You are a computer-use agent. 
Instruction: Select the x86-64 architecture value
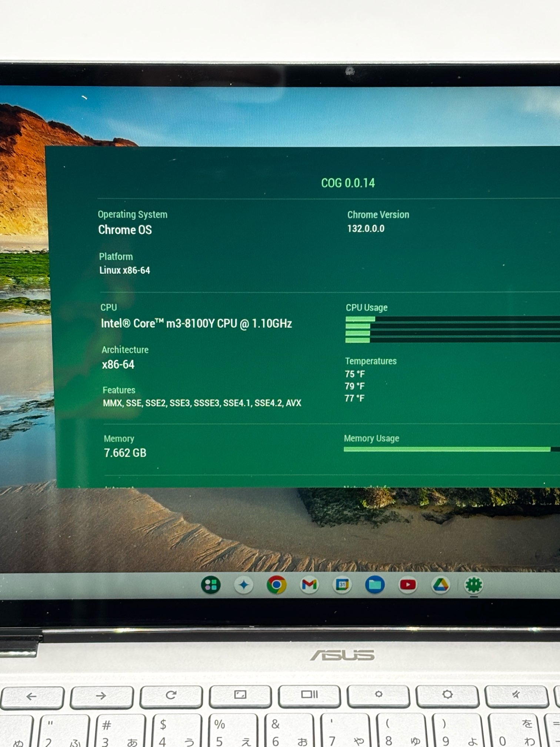click(x=118, y=365)
